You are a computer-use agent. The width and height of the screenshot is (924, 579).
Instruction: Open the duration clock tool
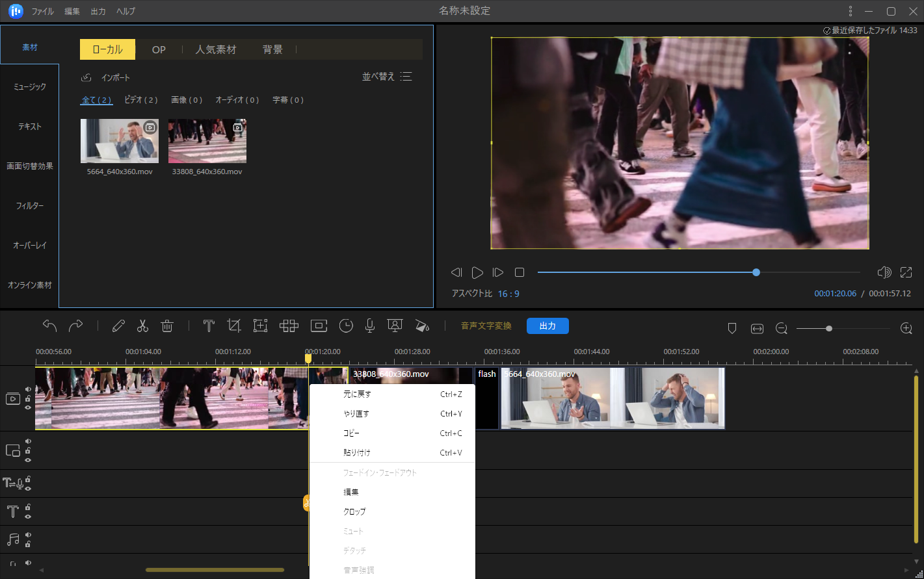pyautogui.click(x=346, y=326)
